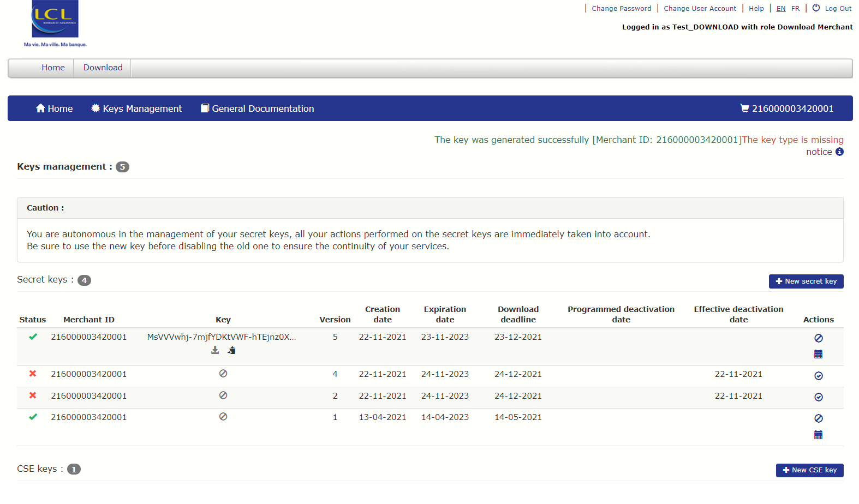Click effective deactivation date in version 4 row

(739, 374)
